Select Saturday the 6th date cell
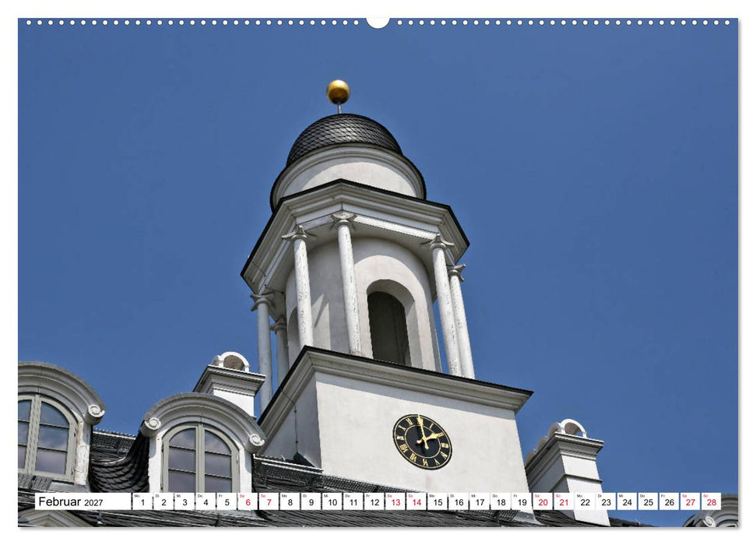 [248, 501]
